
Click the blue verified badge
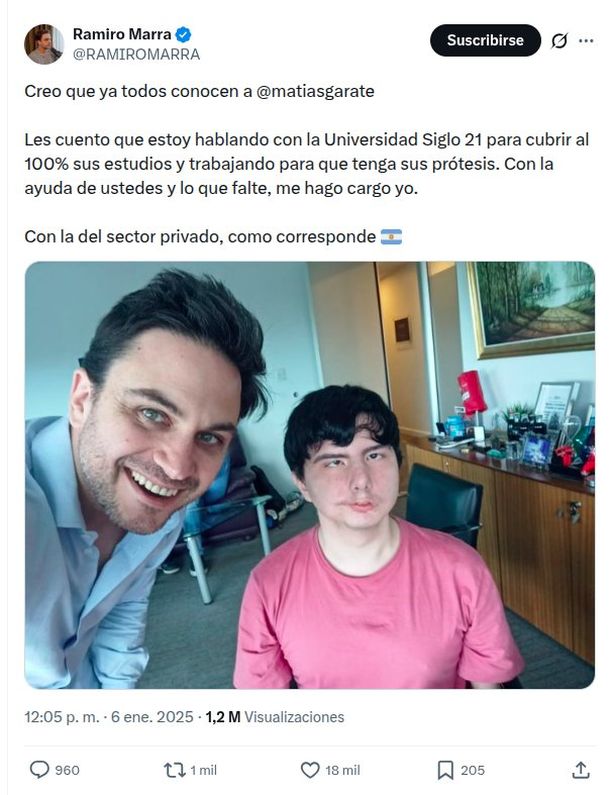coord(184,34)
